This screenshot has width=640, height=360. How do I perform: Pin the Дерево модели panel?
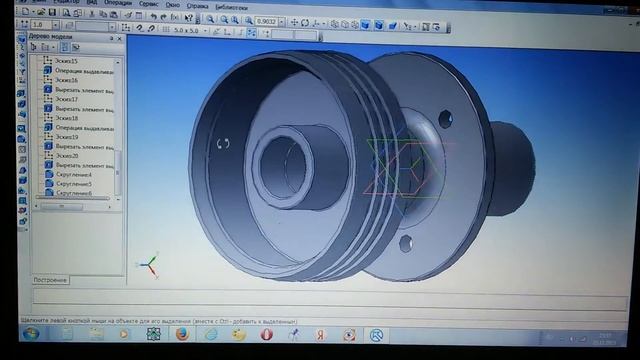(111, 38)
